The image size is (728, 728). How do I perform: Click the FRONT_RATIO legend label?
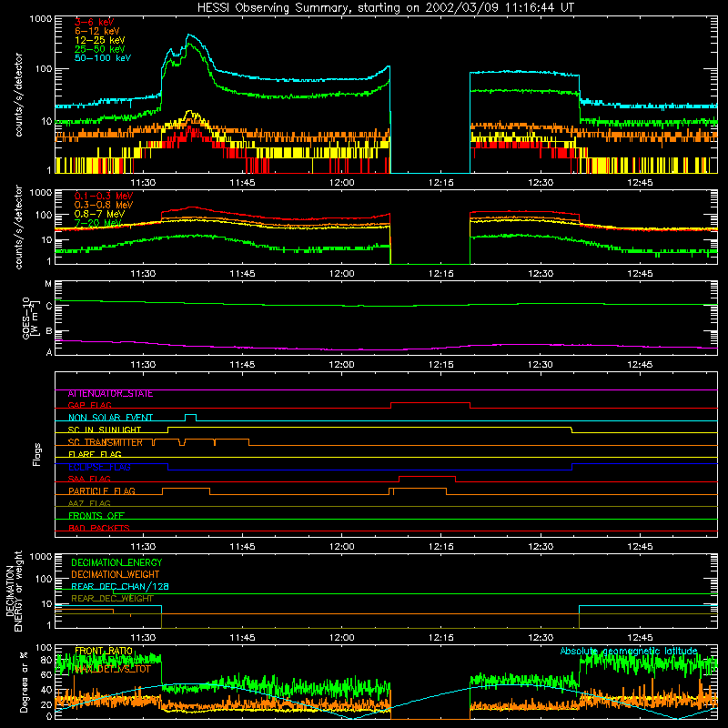104,652
